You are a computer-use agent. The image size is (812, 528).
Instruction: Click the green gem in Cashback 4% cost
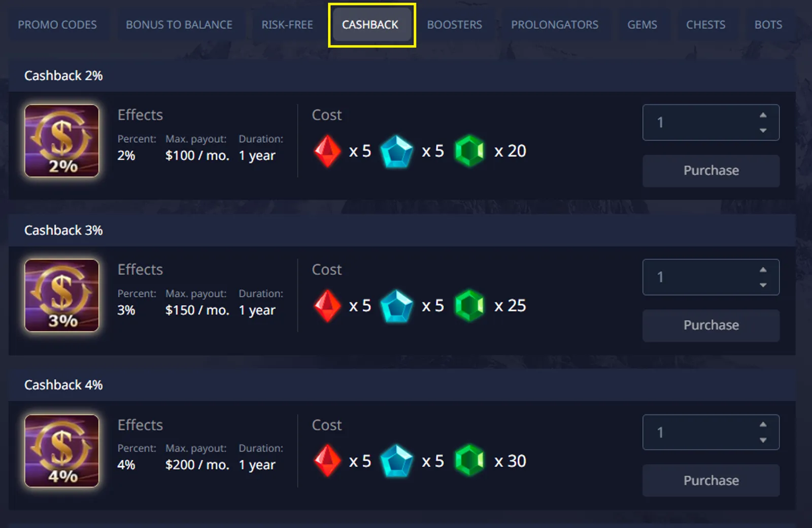pyautogui.click(x=469, y=461)
